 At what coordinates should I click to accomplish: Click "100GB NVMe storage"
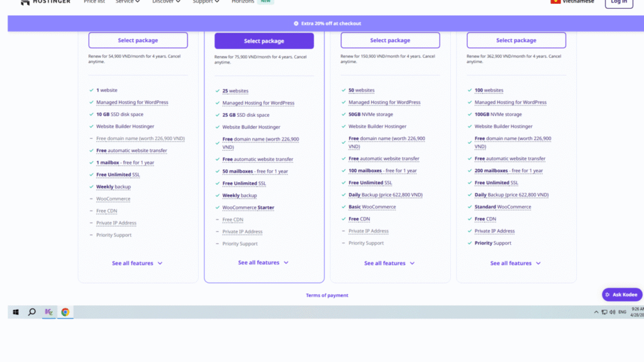point(498,114)
